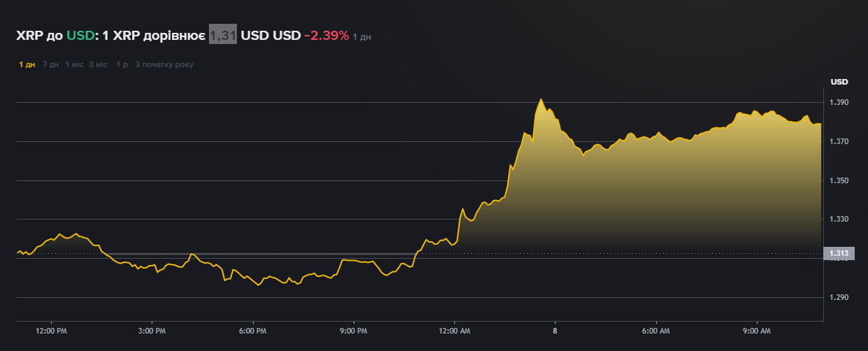Screen dimensions: 868x351
Task: Switch to the "7 дн" range
Action: click(x=50, y=64)
